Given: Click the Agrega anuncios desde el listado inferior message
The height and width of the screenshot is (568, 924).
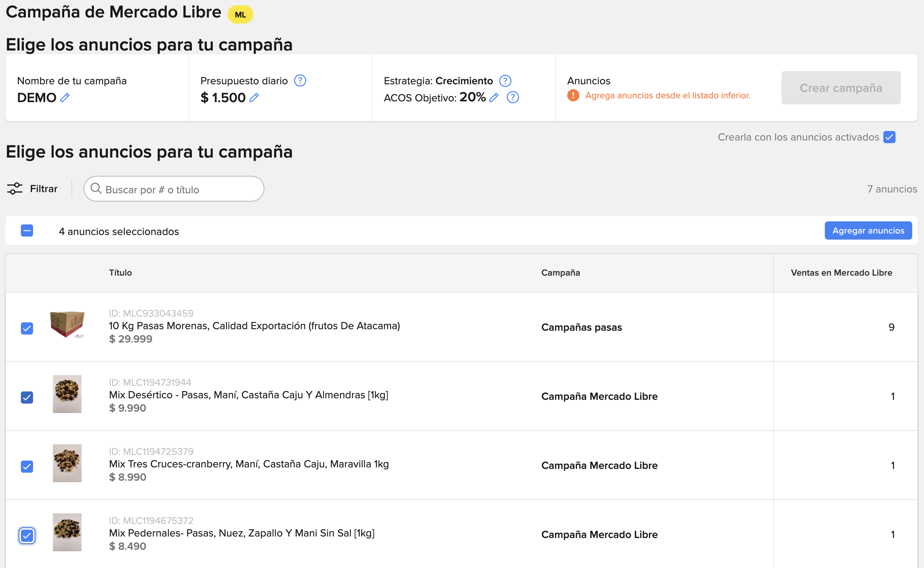Looking at the screenshot, I should pos(668,95).
